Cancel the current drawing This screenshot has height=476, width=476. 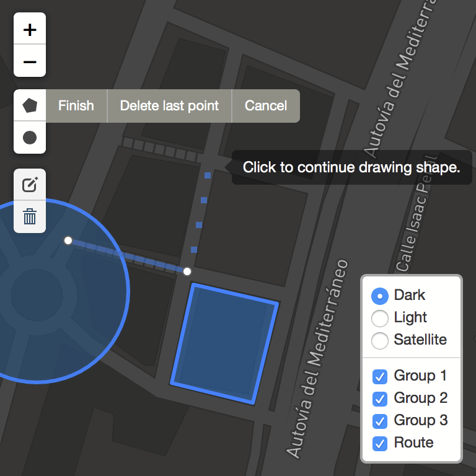266,106
